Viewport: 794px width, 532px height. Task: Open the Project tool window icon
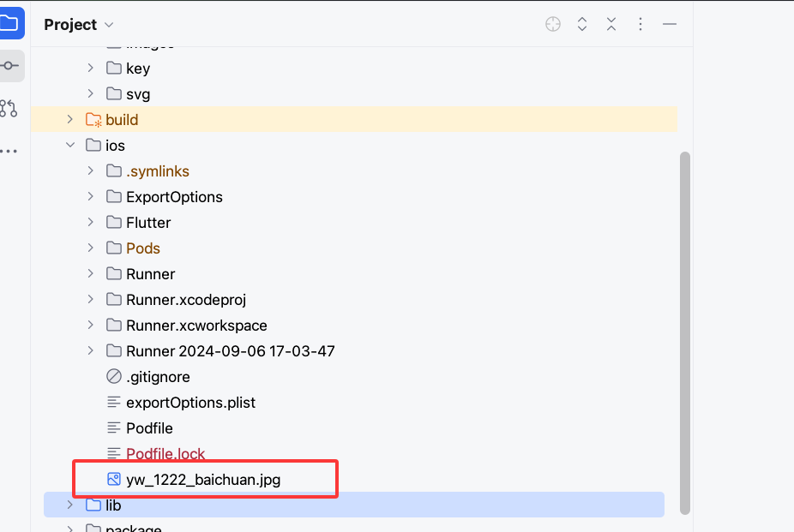point(9,24)
